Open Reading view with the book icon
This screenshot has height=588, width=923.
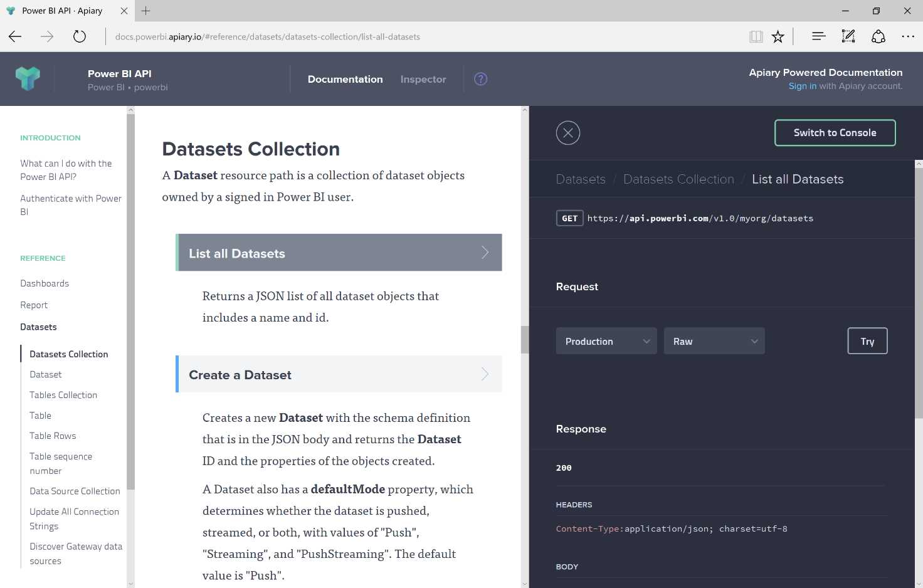tap(756, 36)
